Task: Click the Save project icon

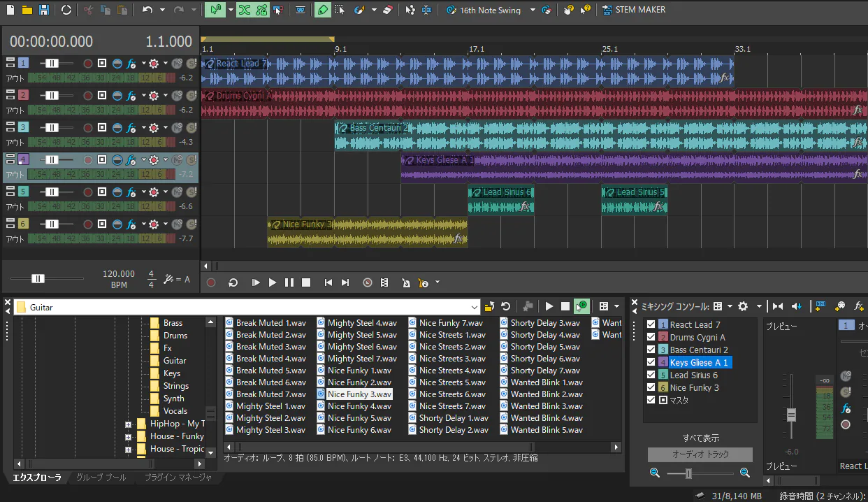Action: pyautogui.click(x=44, y=10)
